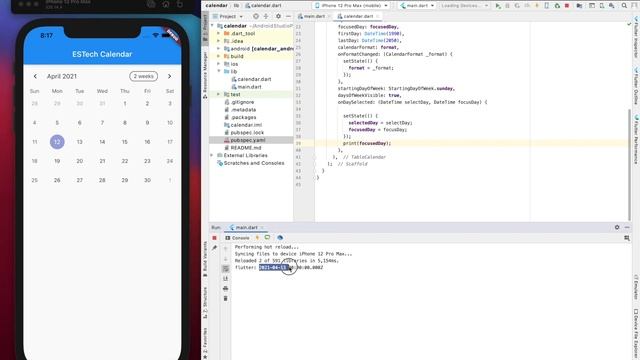Toggle the calendar format with the 2 weeks button

pyautogui.click(x=143, y=76)
